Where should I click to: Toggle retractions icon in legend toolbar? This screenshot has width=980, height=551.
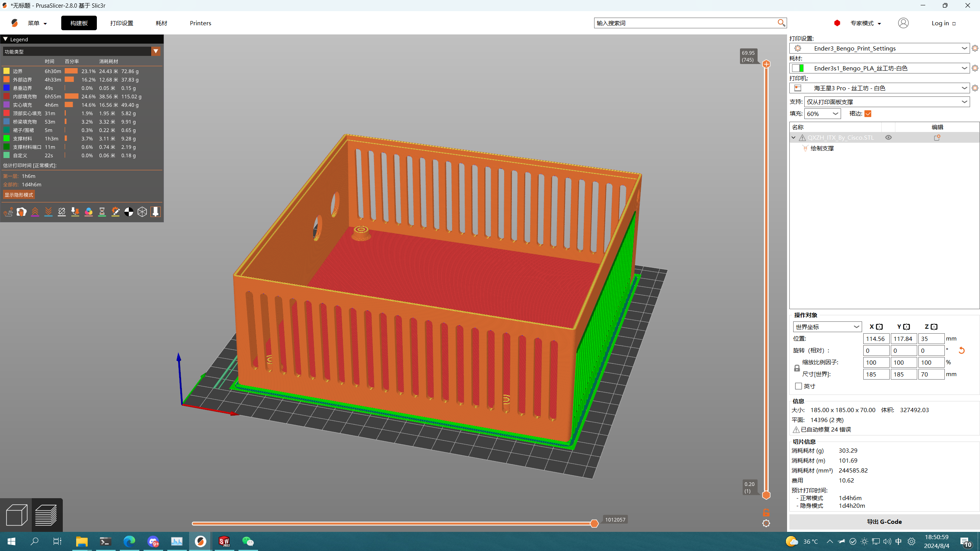tap(35, 212)
